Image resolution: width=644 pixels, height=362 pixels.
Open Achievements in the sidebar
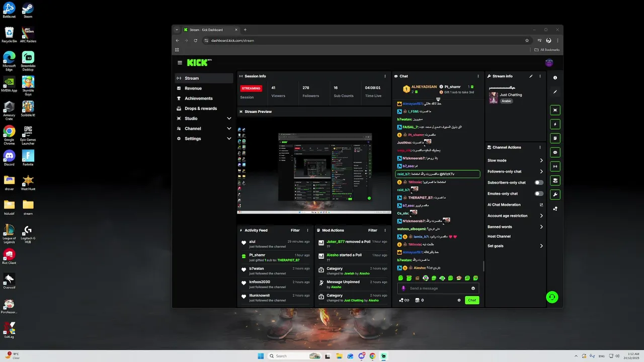pyautogui.click(x=204, y=99)
